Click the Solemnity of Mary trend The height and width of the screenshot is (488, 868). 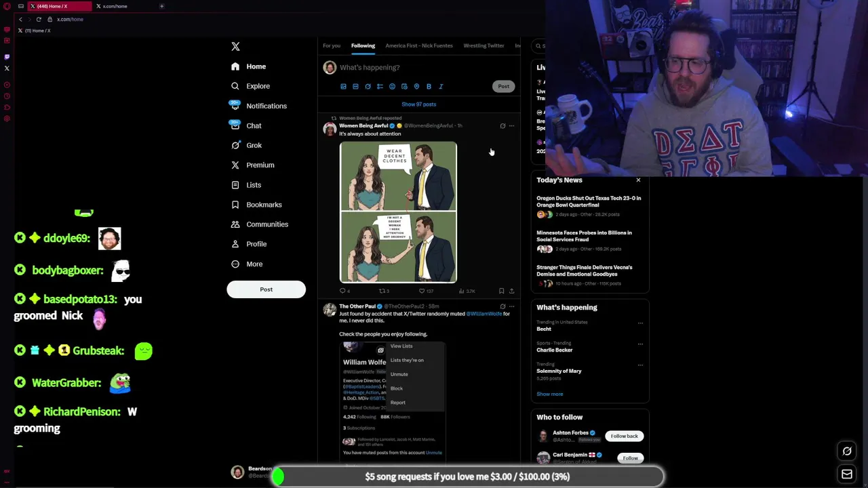(x=559, y=371)
